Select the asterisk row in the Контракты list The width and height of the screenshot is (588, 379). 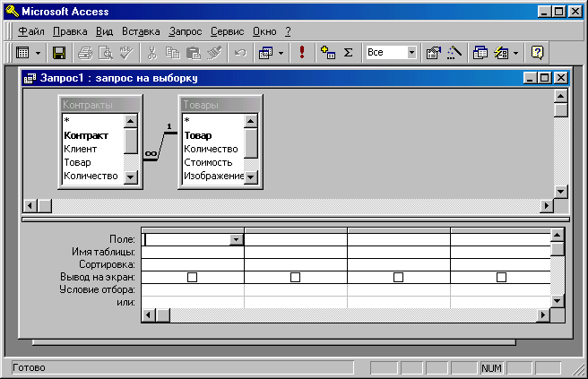tap(66, 121)
